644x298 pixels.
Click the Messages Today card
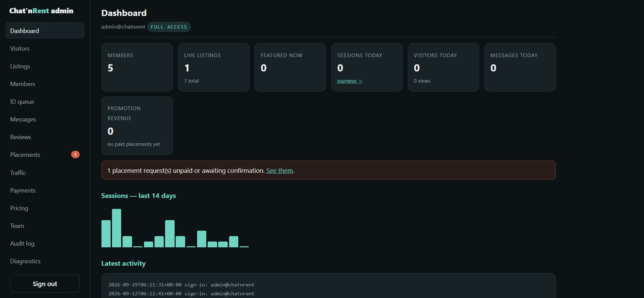click(x=520, y=67)
